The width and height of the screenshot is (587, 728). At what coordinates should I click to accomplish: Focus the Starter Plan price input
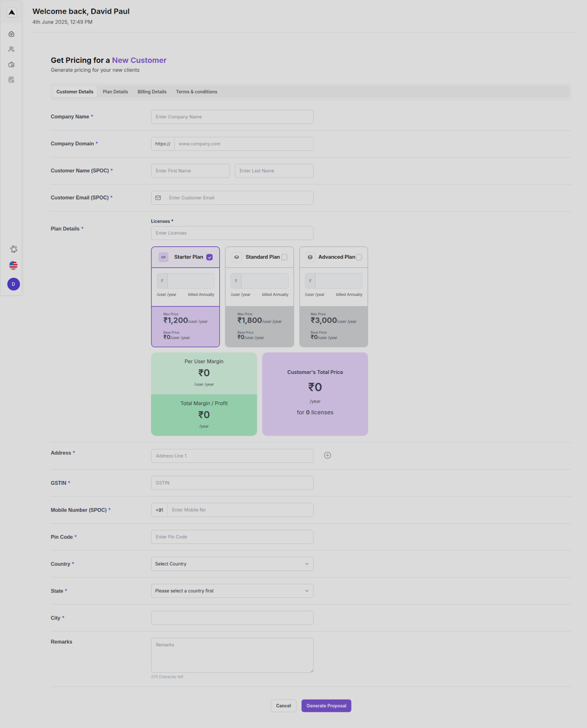(x=191, y=281)
